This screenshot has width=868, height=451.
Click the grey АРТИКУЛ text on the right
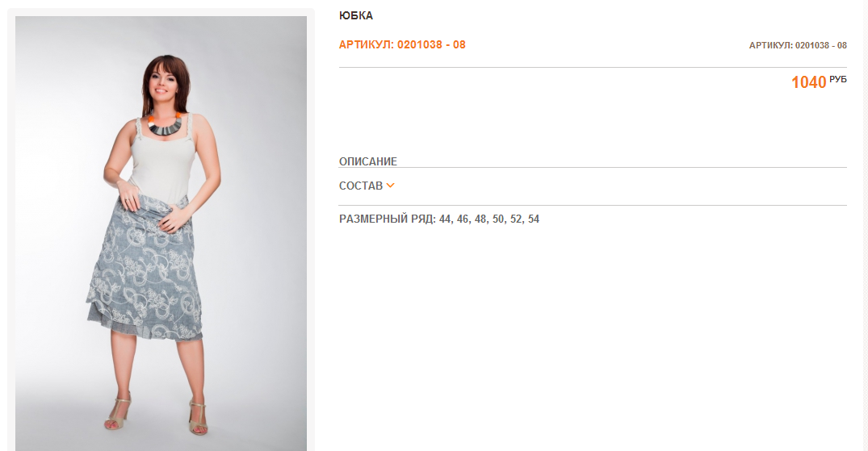[x=798, y=45]
